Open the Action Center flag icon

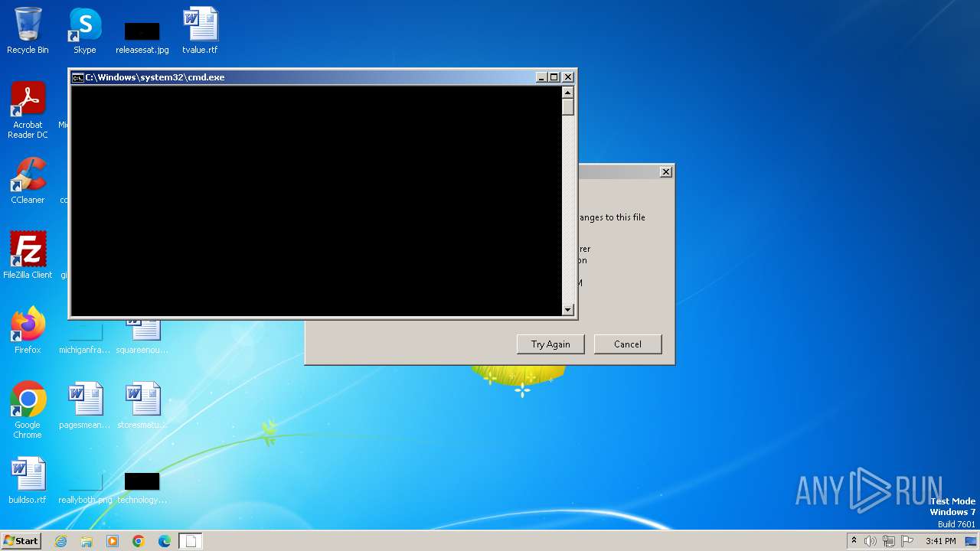[x=907, y=541]
